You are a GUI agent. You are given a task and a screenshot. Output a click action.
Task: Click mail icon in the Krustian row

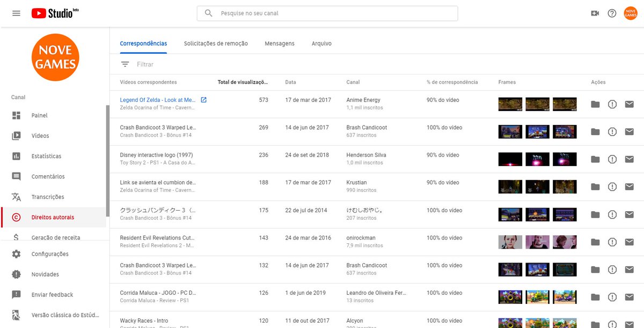click(x=630, y=187)
